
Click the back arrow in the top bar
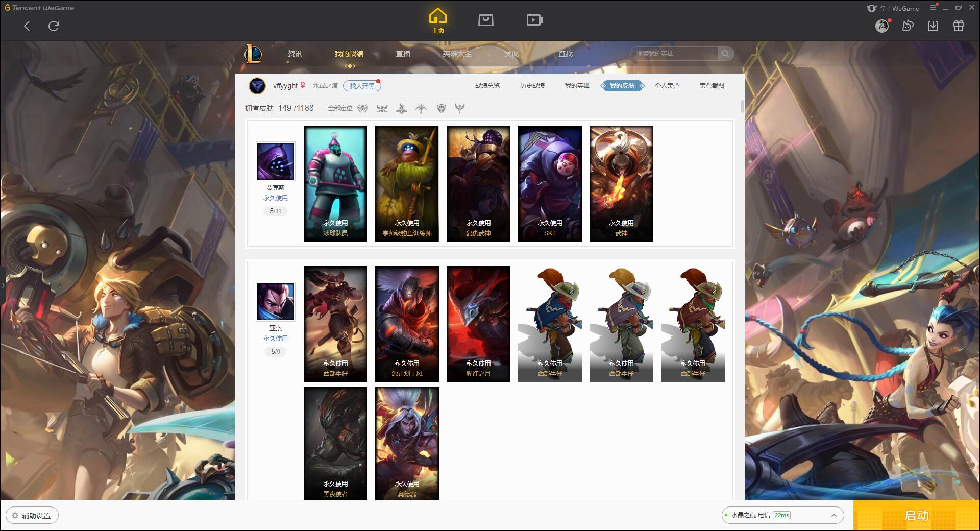27,26
